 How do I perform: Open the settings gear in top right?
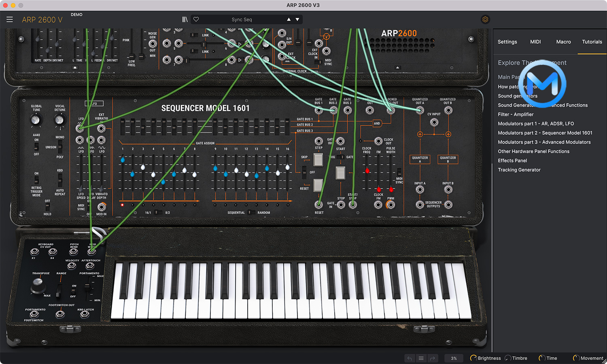pyautogui.click(x=485, y=19)
